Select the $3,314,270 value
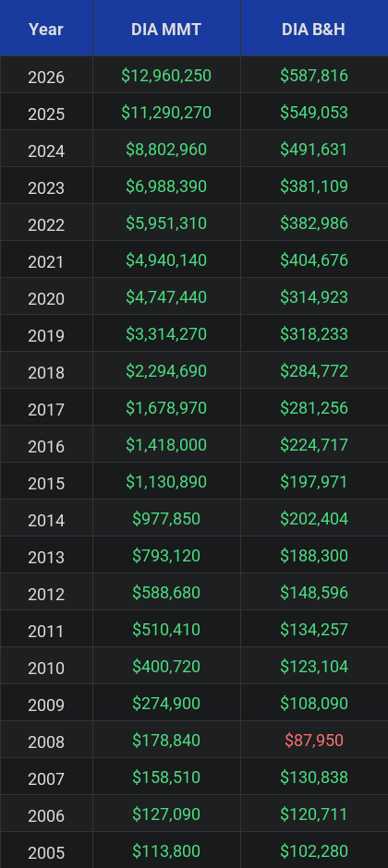Screen dimensions: 388x868 click(166, 334)
